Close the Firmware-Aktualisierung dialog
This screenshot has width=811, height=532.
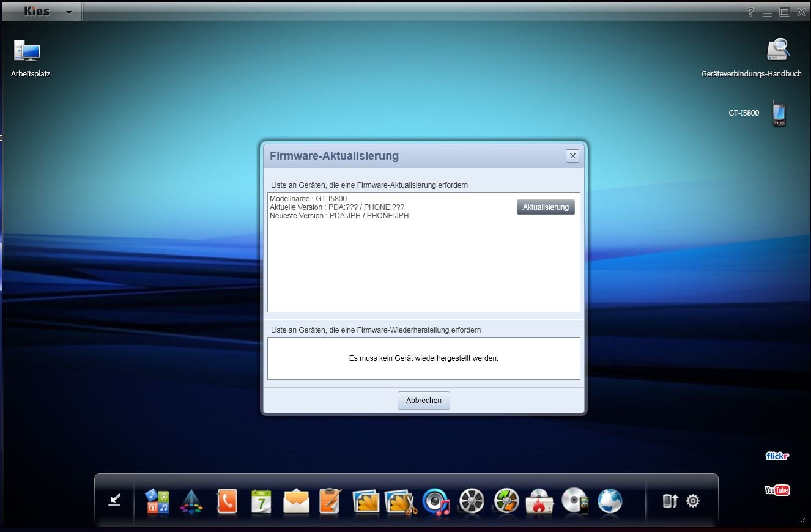point(572,156)
